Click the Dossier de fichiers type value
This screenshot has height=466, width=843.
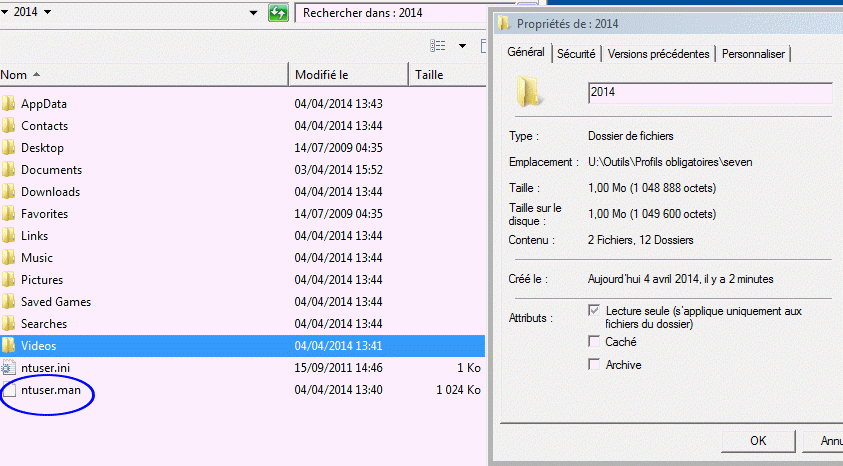point(631,136)
